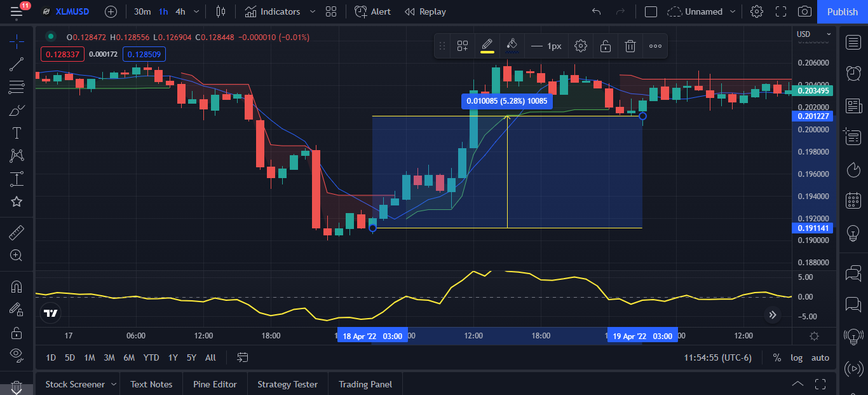Click the Publish button
Image resolution: width=868 pixels, height=395 pixels.
pyautogui.click(x=843, y=11)
